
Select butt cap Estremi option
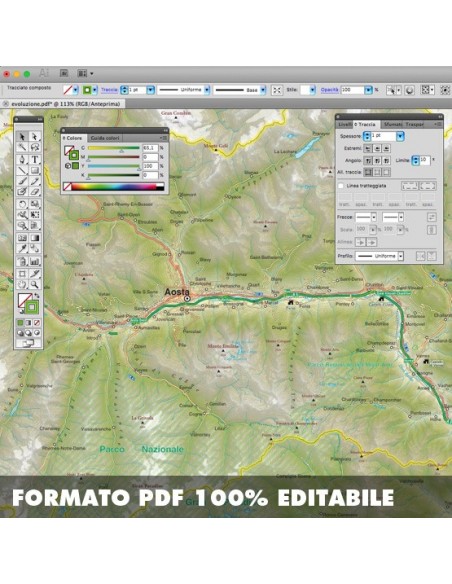367,149
